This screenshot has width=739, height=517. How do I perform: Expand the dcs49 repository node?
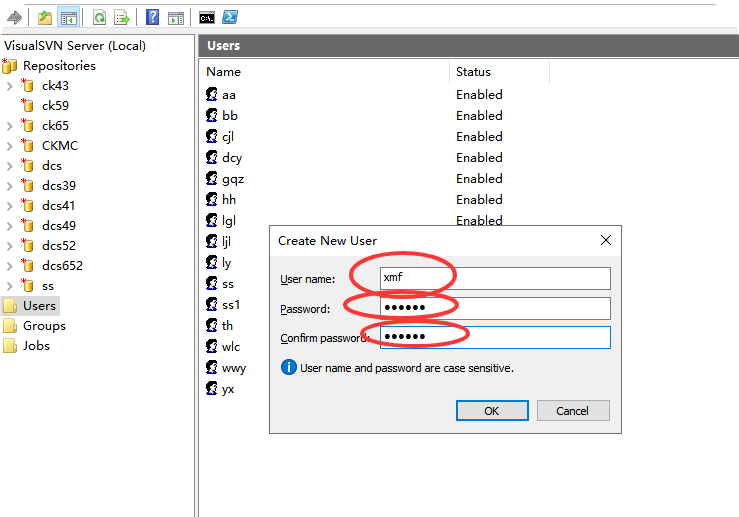(x=9, y=226)
